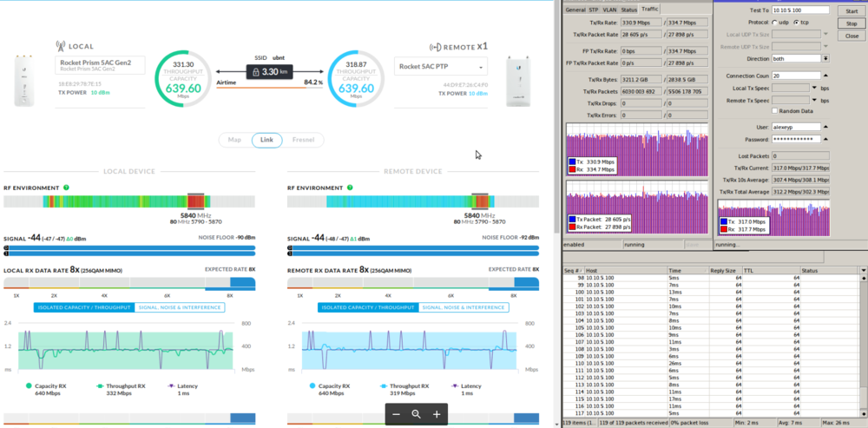This screenshot has height=428, width=868.
Task: Click the lock icon on link distance
Action: point(255,72)
